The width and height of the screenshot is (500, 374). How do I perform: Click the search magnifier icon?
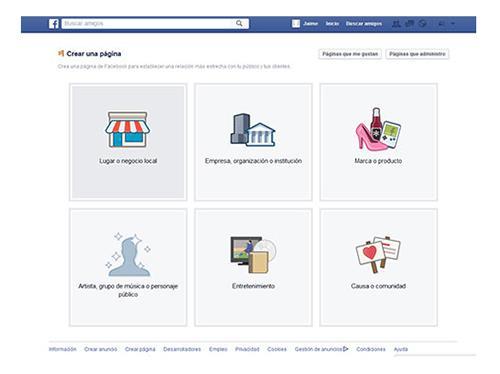[239, 23]
